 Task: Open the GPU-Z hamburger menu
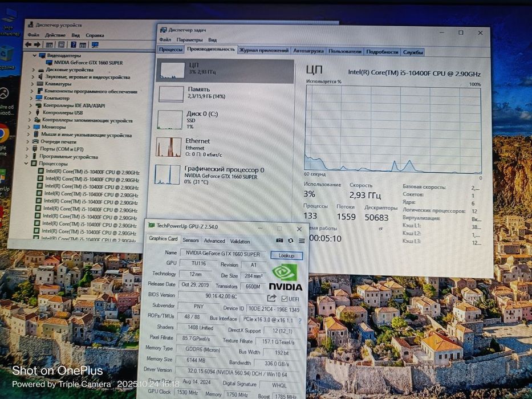coord(302,241)
